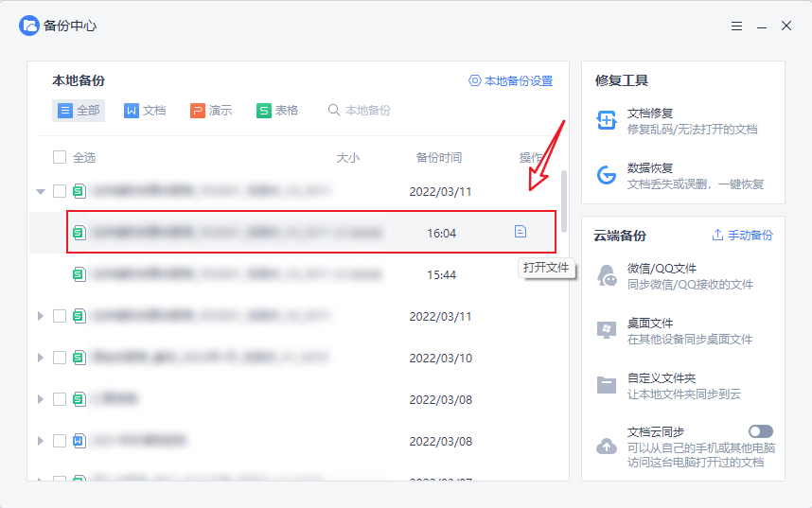Image resolution: width=812 pixels, height=508 pixels.
Task: Switch to the 文档 filter tab
Action: pyautogui.click(x=145, y=111)
